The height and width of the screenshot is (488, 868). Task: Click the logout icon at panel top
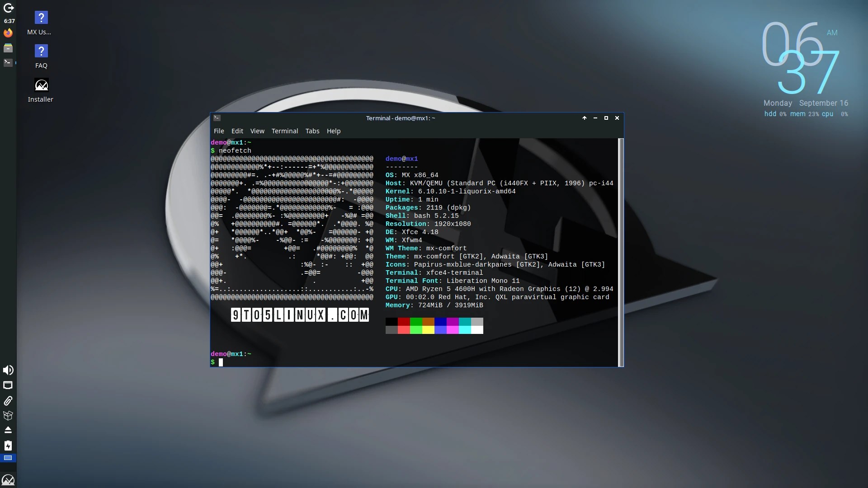(8, 8)
